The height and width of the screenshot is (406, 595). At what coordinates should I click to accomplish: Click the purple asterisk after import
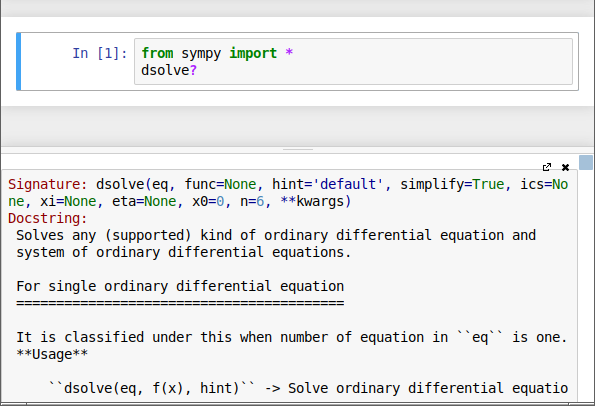[289, 52]
